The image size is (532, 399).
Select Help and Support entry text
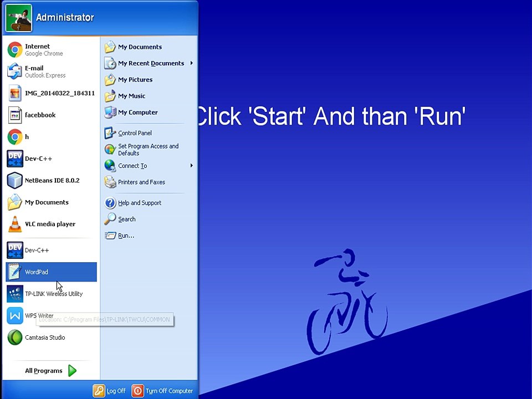(140, 203)
